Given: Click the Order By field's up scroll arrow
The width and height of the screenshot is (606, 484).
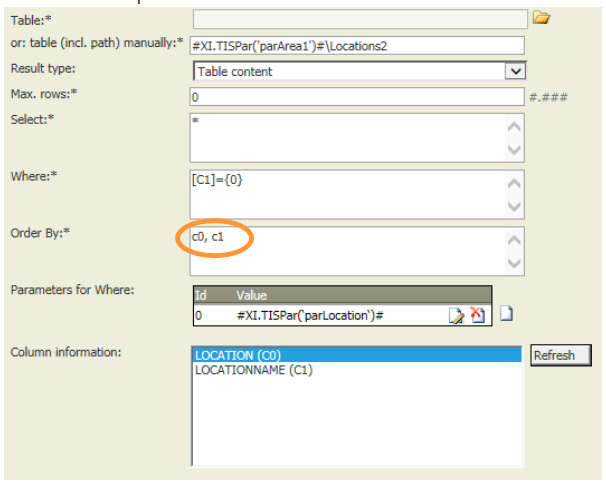Looking at the screenshot, I should (514, 240).
